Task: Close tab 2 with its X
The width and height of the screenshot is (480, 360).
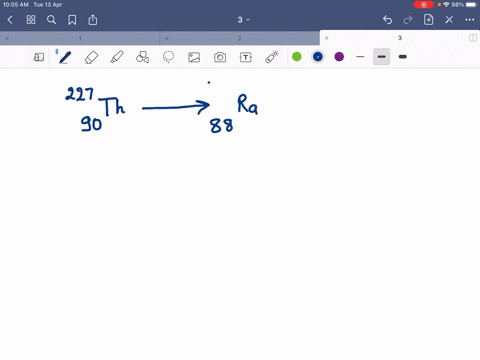Action: click(167, 38)
